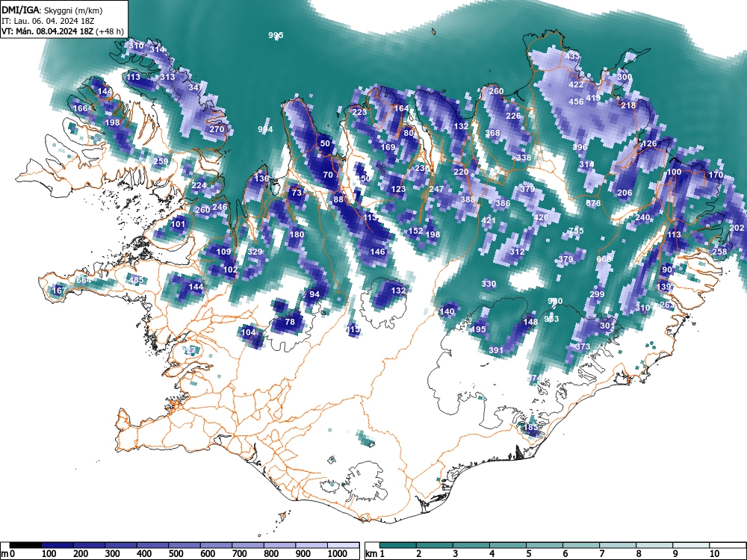Click the visibility value '146' on the map

point(377,252)
